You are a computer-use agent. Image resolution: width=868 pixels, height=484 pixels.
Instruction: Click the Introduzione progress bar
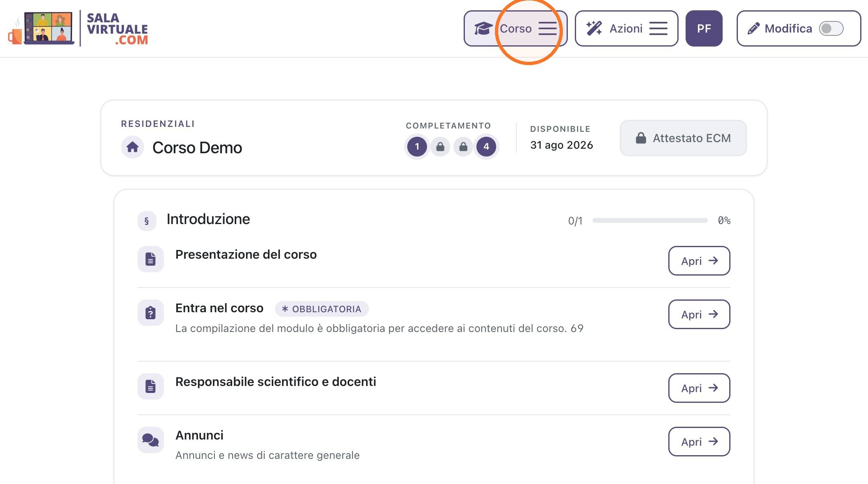point(650,221)
